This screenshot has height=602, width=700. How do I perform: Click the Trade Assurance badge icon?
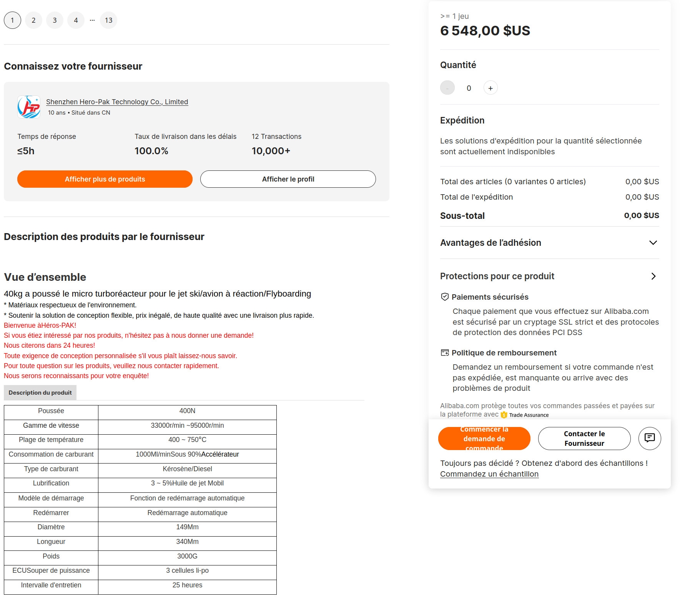[x=504, y=415]
